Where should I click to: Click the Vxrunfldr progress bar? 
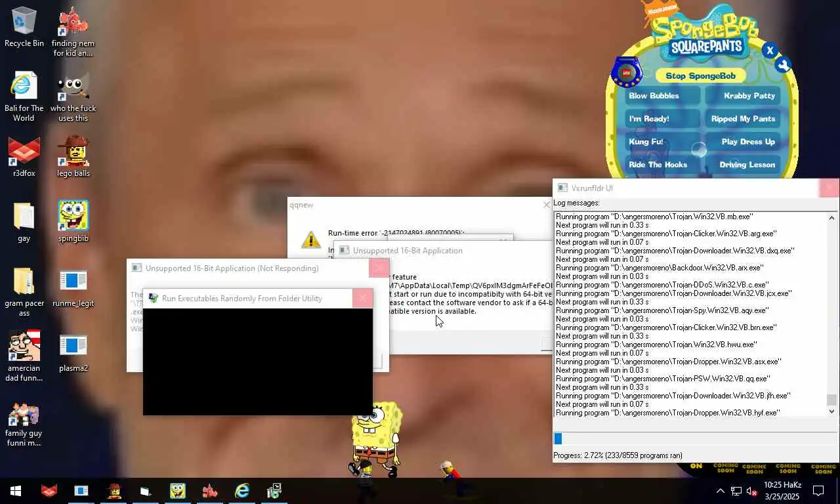(x=695, y=439)
